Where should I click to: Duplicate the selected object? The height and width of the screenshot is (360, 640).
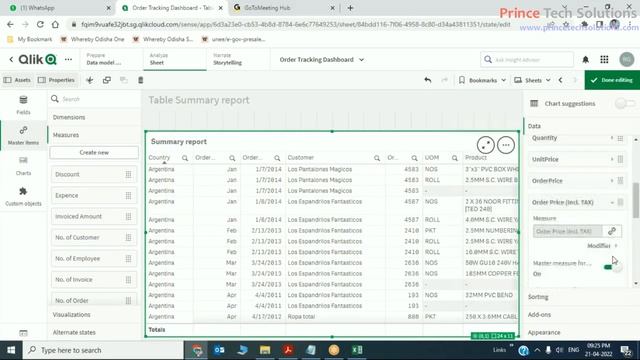[x=107, y=80]
